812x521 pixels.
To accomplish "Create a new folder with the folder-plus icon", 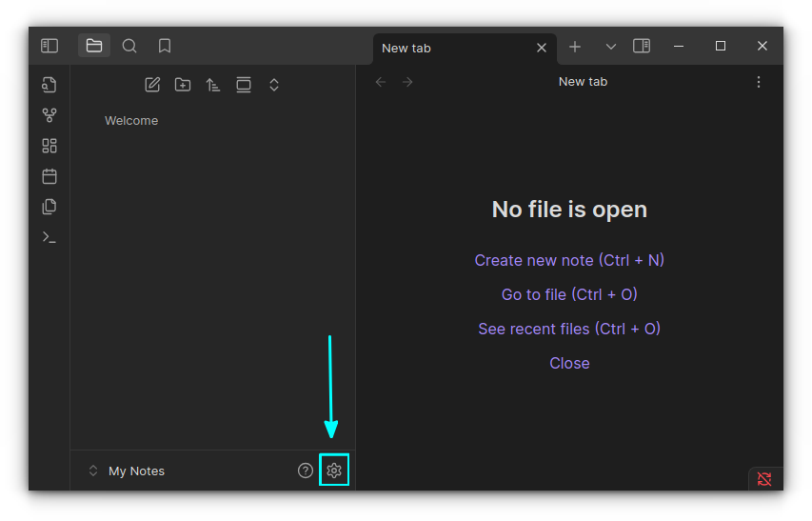I will coord(183,85).
